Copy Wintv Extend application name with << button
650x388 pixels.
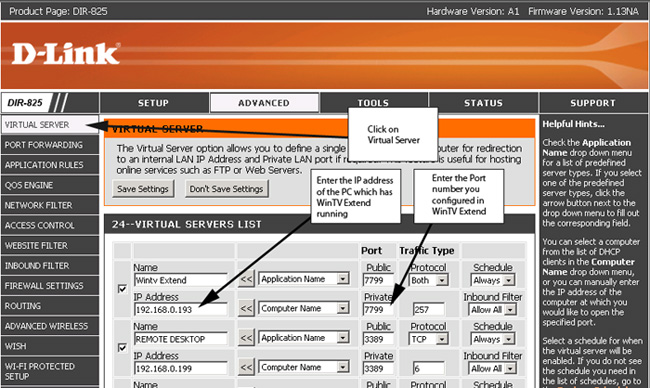click(246, 279)
